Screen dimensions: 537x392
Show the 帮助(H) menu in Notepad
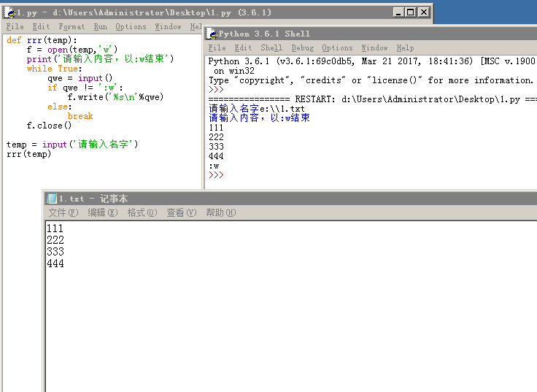point(220,213)
